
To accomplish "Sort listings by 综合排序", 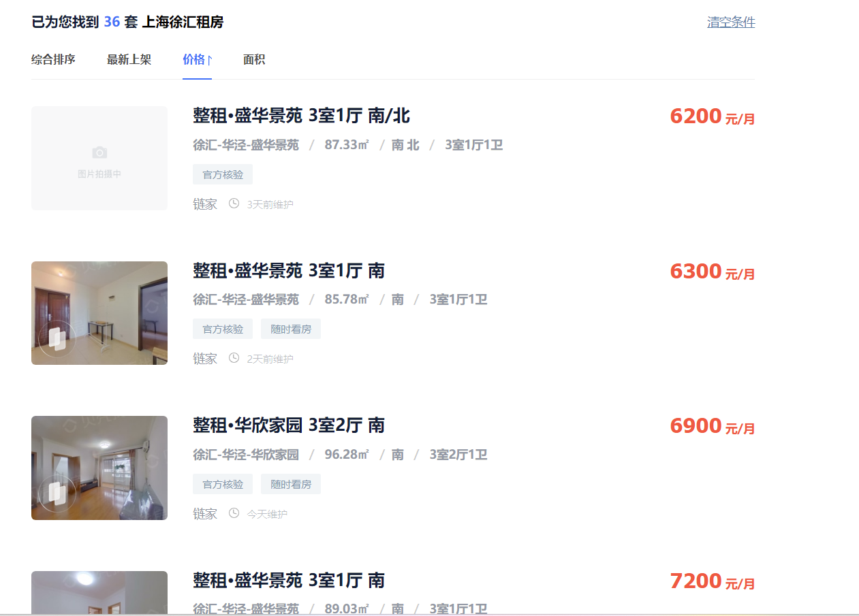I will [53, 60].
